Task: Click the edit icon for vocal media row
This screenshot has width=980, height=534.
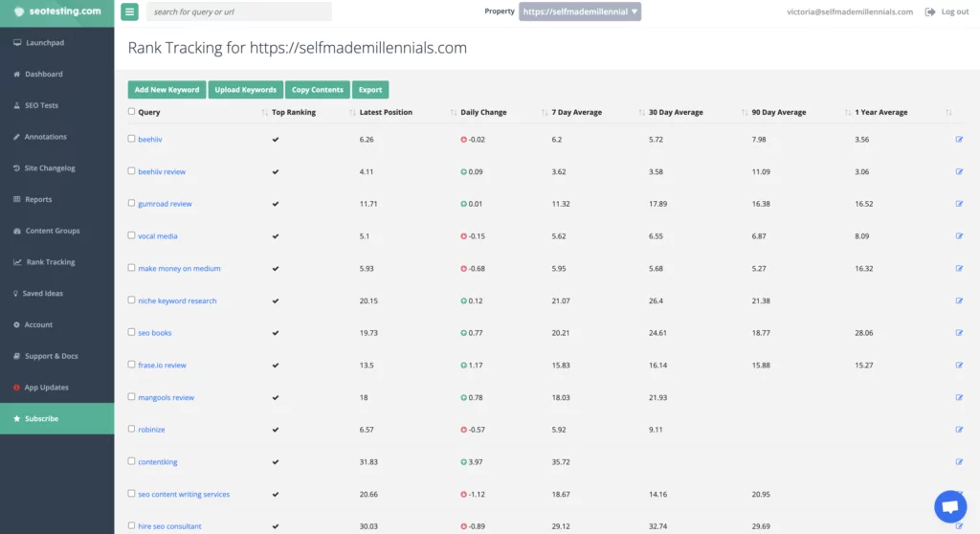Action: pos(959,235)
